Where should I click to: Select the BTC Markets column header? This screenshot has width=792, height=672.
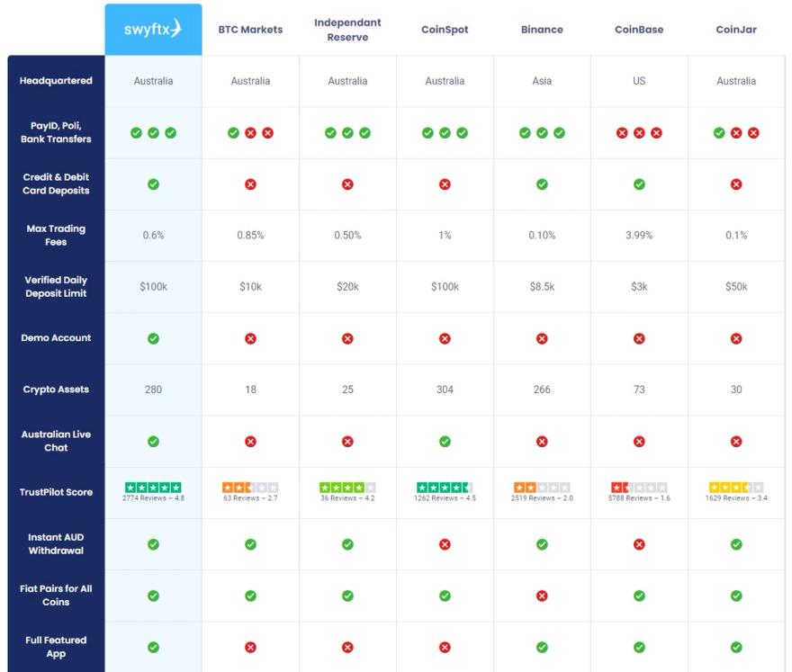coord(250,30)
